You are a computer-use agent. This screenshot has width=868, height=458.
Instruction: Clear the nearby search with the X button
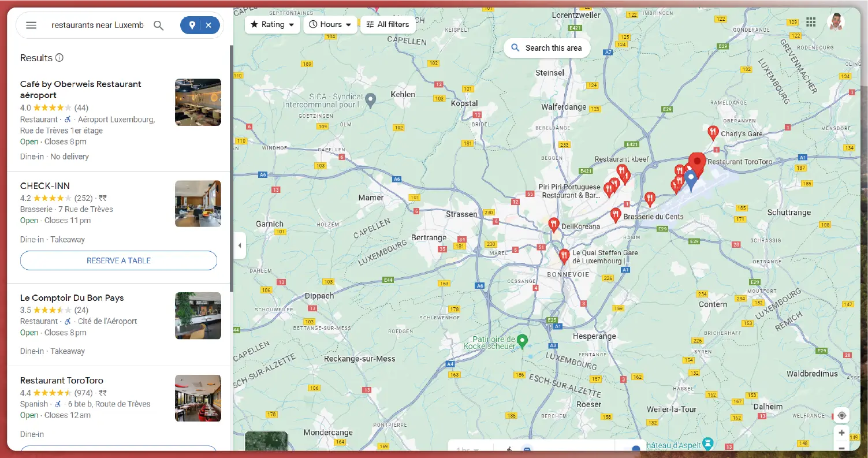[x=209, y=25]
